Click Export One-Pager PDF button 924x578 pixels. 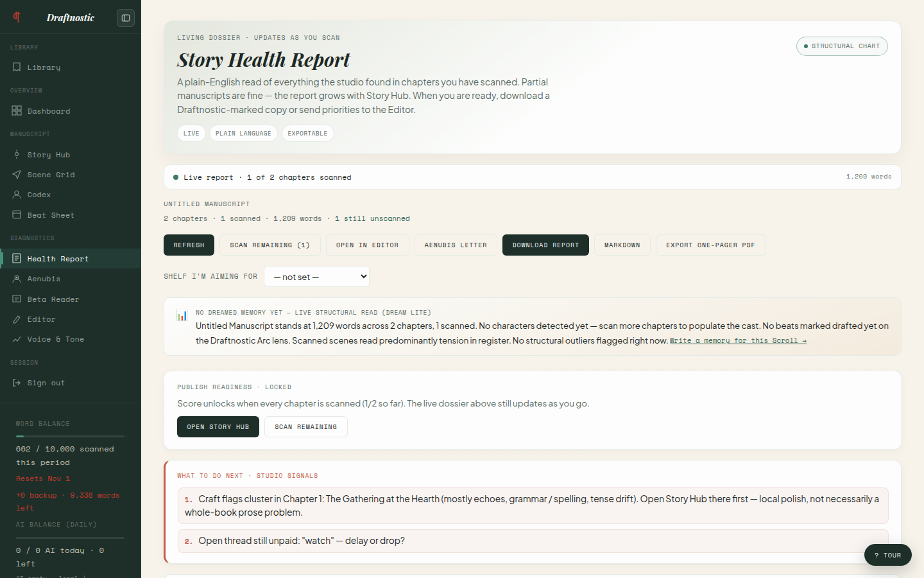(x=710, y=245)
